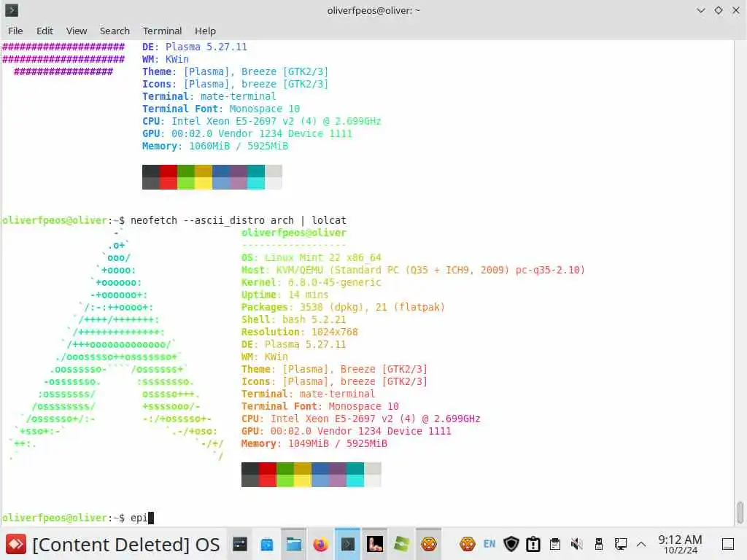
Task: Open the flexing arm app icon
Action: tap(375, 544)
